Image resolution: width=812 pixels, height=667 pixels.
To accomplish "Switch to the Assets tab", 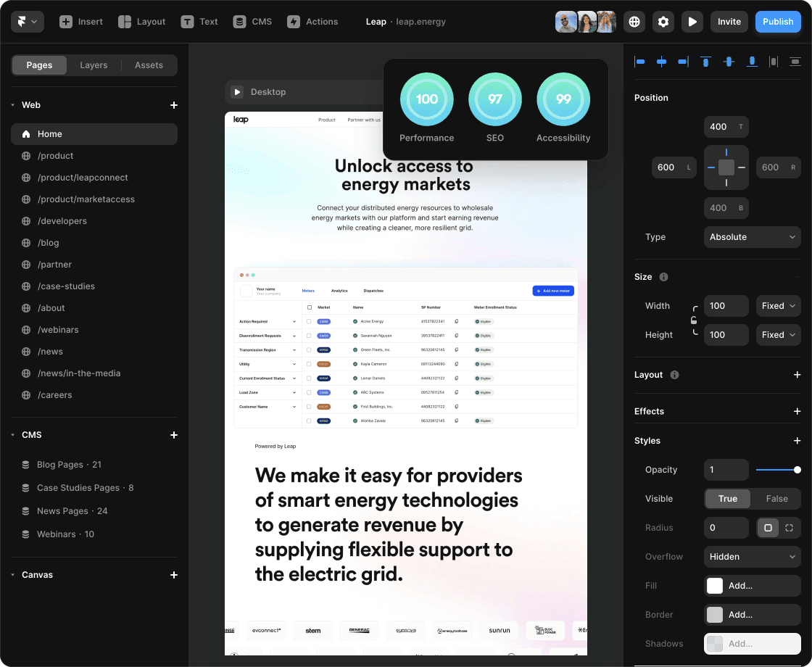I will (x=149, y=65).
